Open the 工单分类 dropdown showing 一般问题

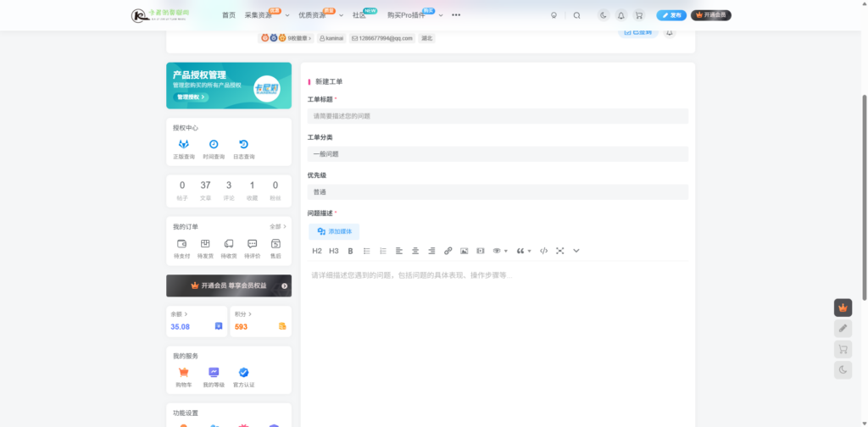498,154
